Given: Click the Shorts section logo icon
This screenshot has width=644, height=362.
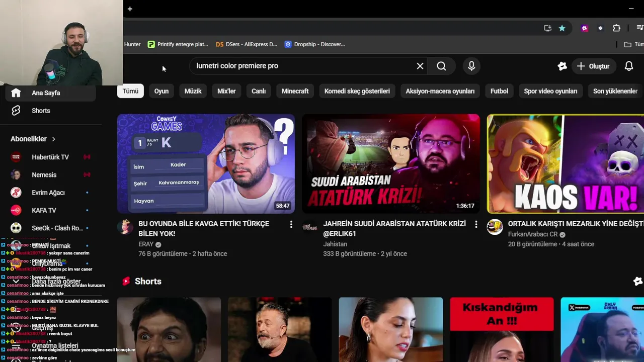Looking at the screenshot, I should click(x=126, y=282).
